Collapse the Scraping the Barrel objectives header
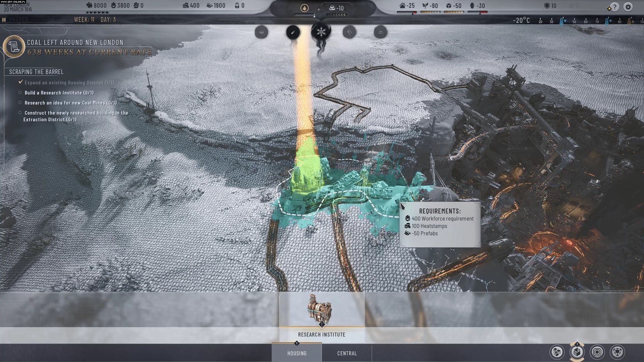 click(36, 72)
